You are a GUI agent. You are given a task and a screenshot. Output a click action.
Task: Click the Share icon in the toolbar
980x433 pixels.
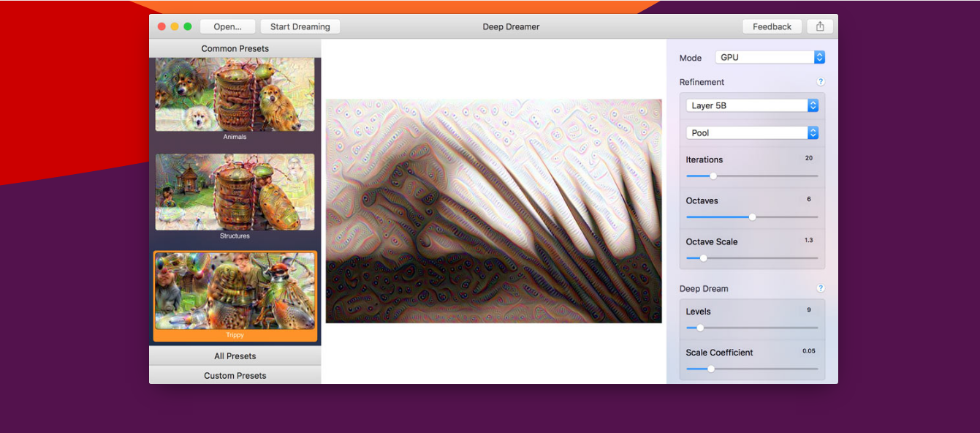(820, 26)
